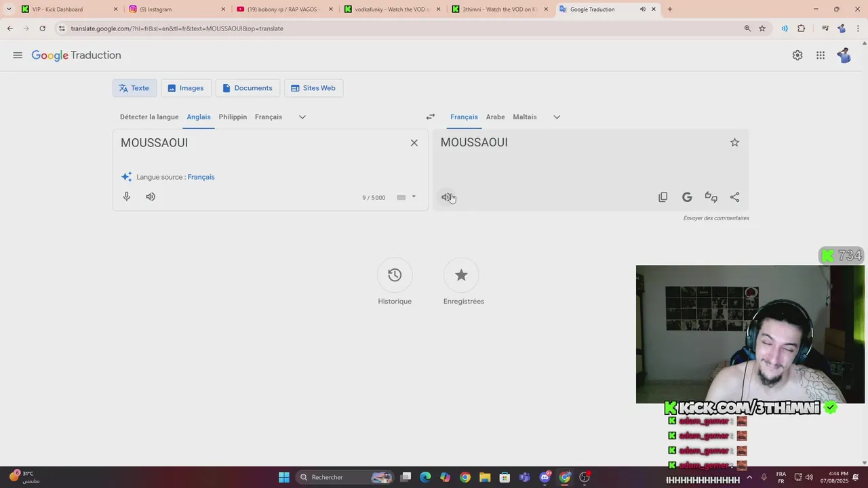Swap source and target languages
The image size is (868, 488).
pyautogui.click(x=430, y=117)
